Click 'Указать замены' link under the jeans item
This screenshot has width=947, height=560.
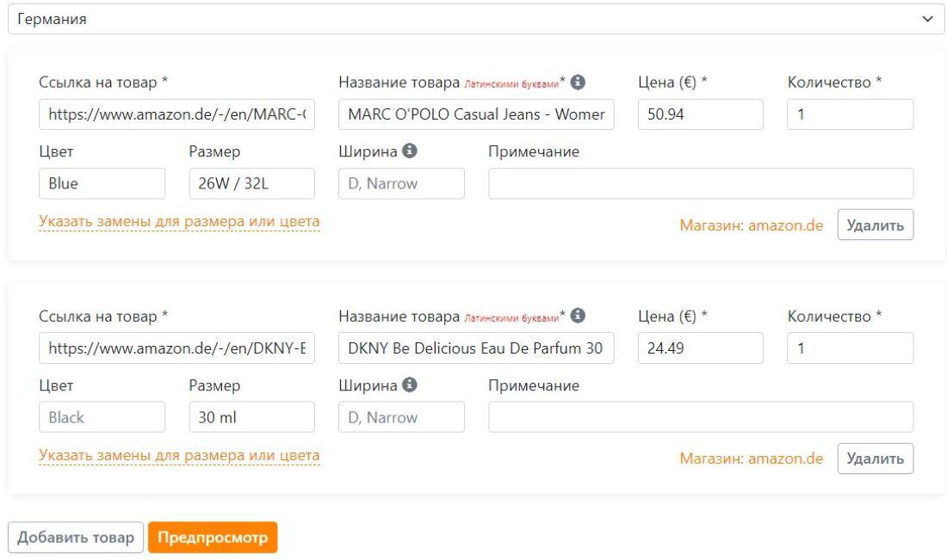point(179,222)
